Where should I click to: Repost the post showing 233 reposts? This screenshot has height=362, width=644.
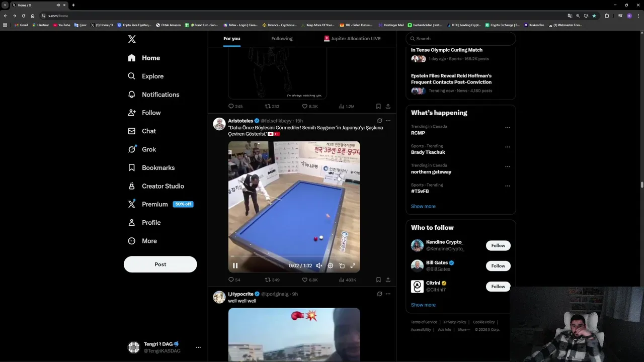click(272, 106)
